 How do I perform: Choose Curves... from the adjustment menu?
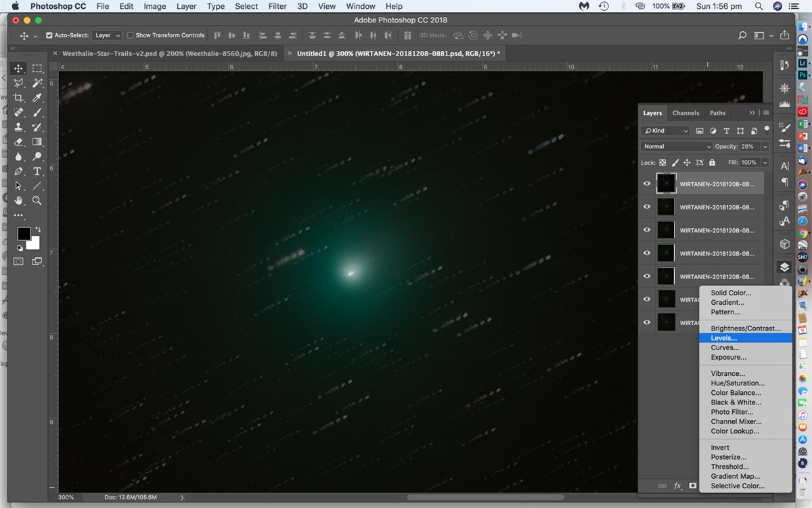coord(725,347)
